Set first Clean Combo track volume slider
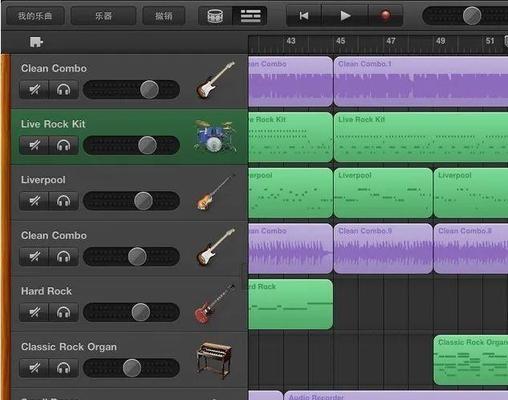Viewport: 508px width, 400px height. 149,89
